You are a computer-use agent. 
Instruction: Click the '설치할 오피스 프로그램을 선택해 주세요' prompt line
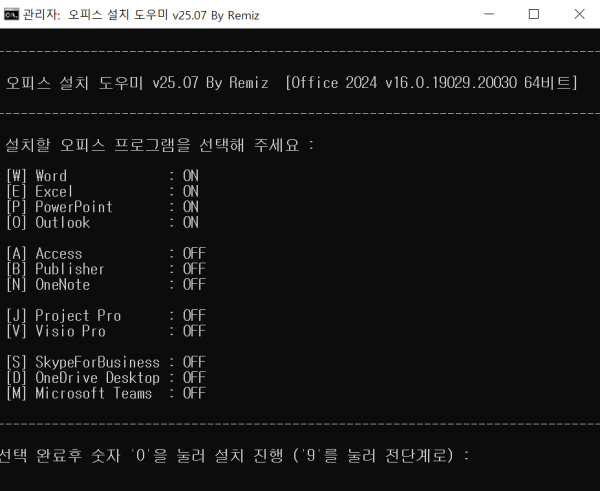click(x=160, y=145)
